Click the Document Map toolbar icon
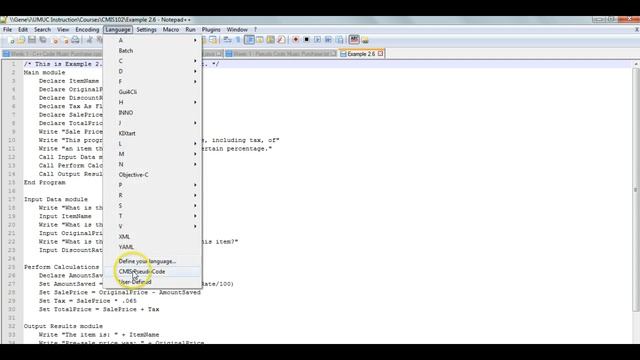The width and height of the screenshot is (640, 360). point(270,40)
